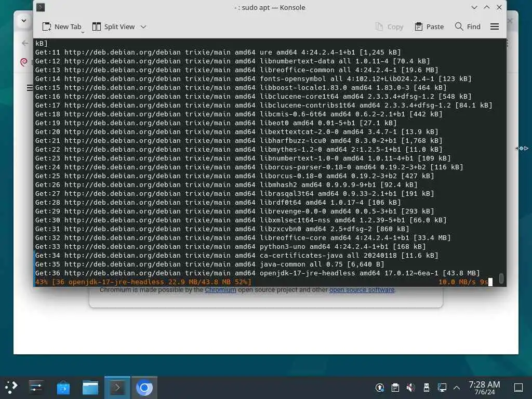The height and width of the screenshot is (399, 532).
Task: Click the Get:36 openjdk-17-jre-headless line
Action: [258, 273]
